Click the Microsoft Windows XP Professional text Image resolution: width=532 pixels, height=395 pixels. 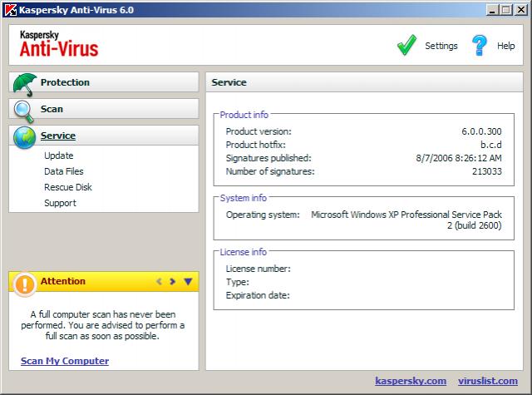click(406, 220)
